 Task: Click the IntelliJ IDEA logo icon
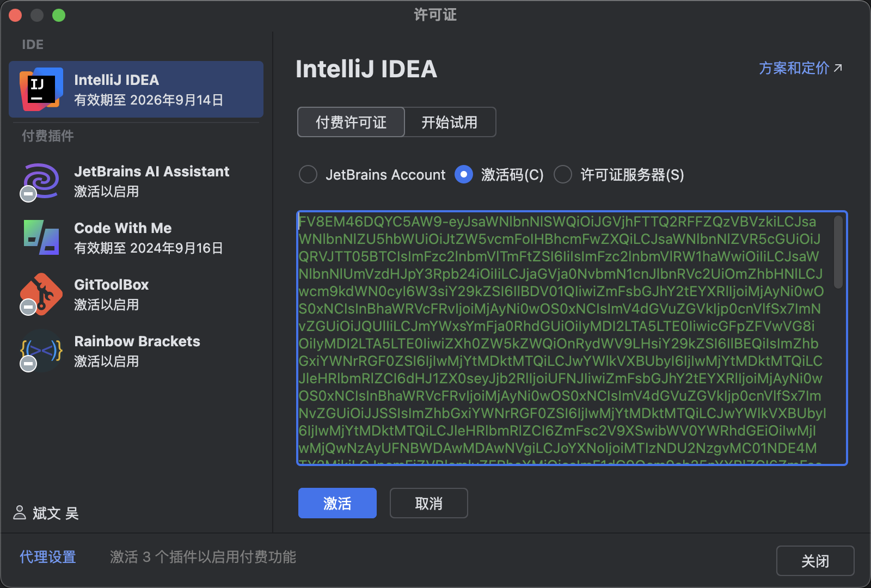point(41,89)
